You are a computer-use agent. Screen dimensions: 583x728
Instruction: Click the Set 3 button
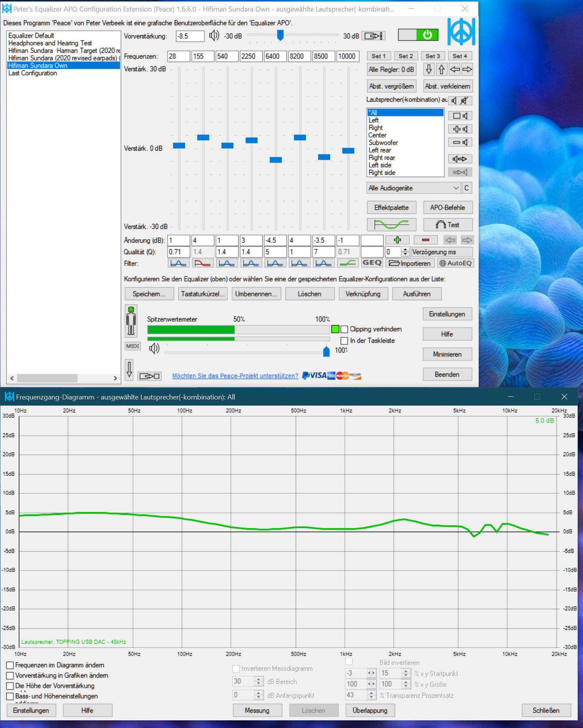[x=433, y=56]
